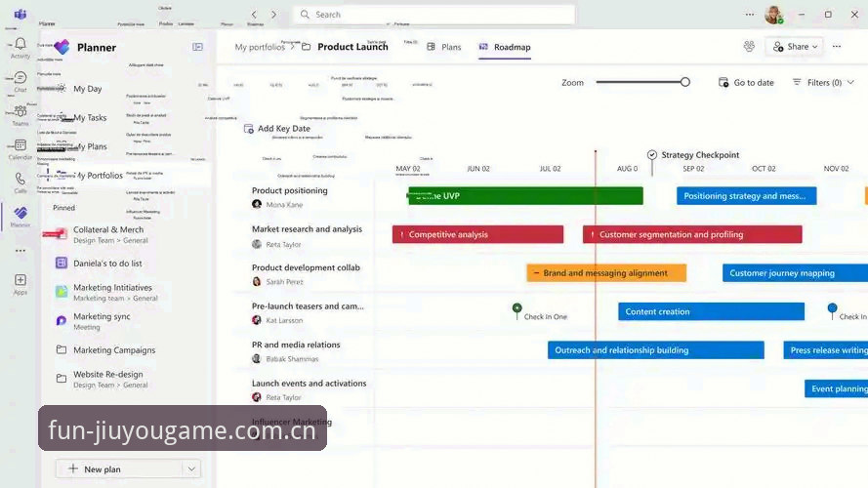Click into the Search box
Screen dimensions: 868x488
click(434, 15)
